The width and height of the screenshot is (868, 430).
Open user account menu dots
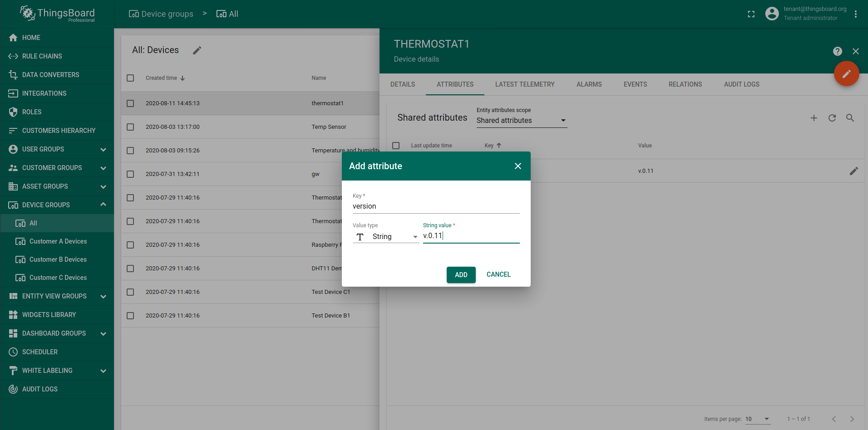[856, 14]
